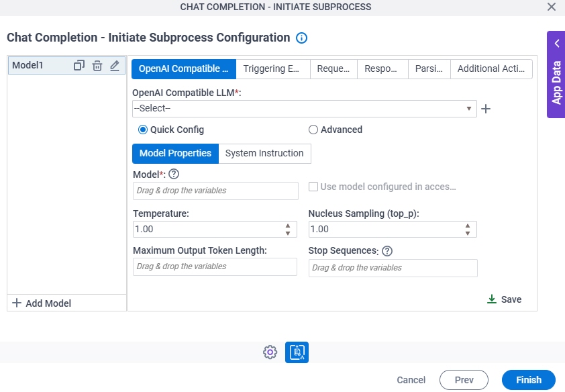Click Add Model
This screenshot has width=565, height=392.
click(42, 303)
